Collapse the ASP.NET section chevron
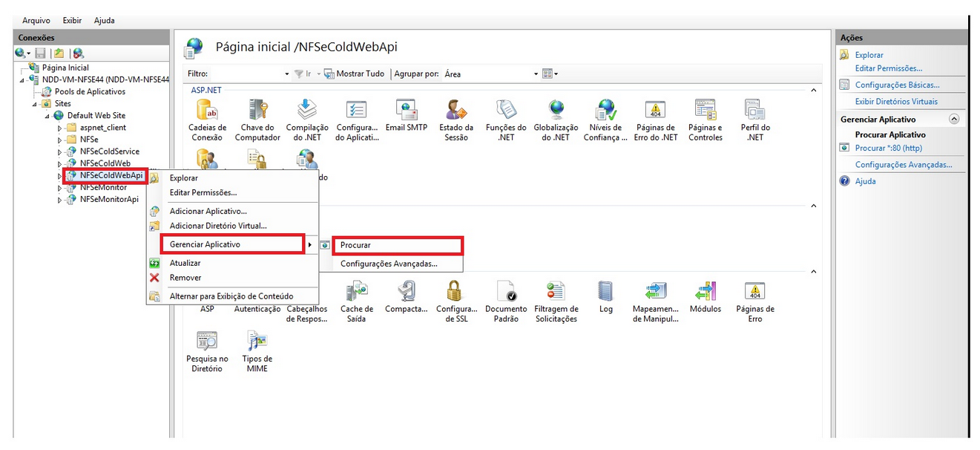This screenshot has width=980, height=450. pos(813,90)
